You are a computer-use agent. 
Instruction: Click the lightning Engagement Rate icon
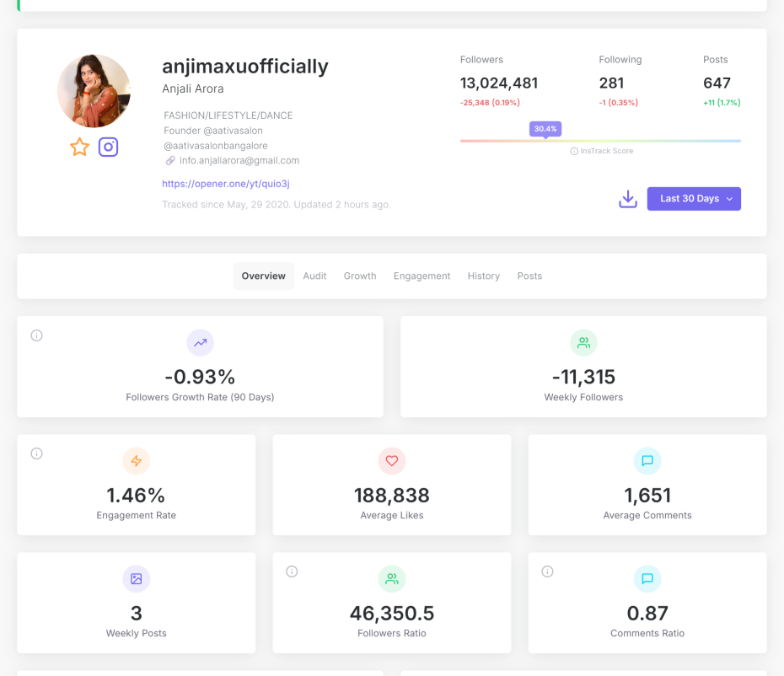136,461
